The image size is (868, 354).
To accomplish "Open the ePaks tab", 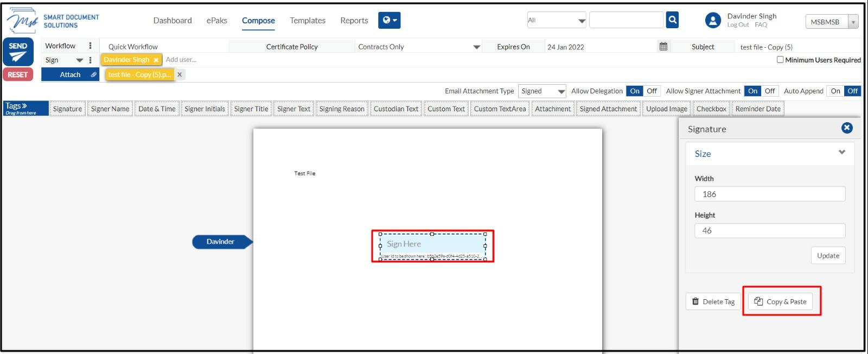I will 217,20.
